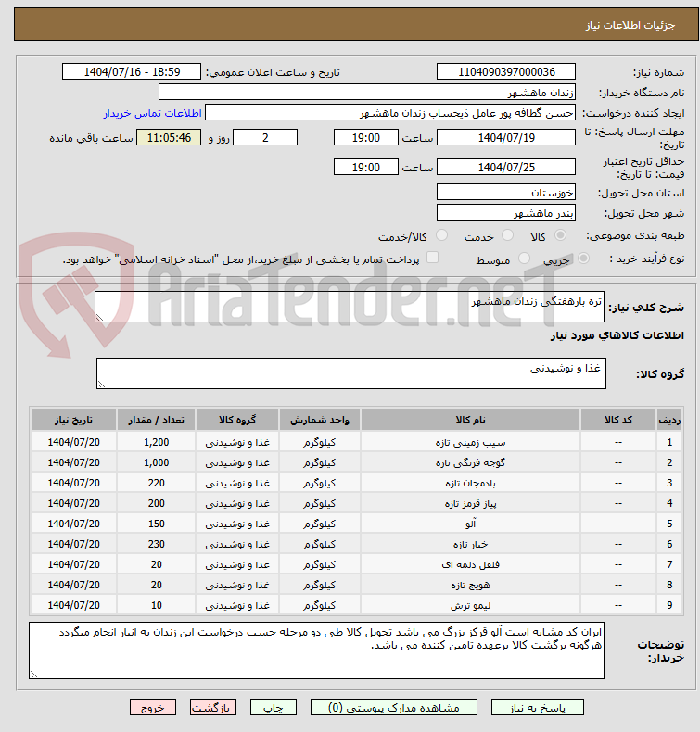
Task: Click the 'ردیف' column header
Action: [669, 420]
